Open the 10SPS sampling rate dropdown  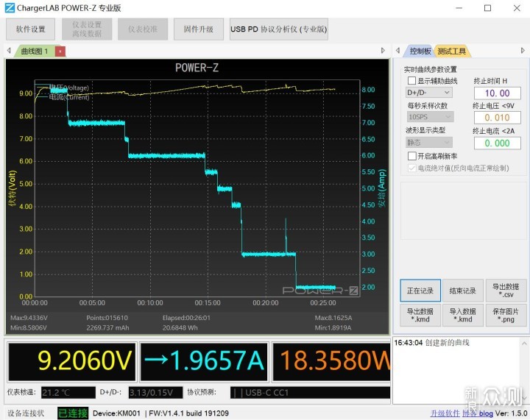429,117
